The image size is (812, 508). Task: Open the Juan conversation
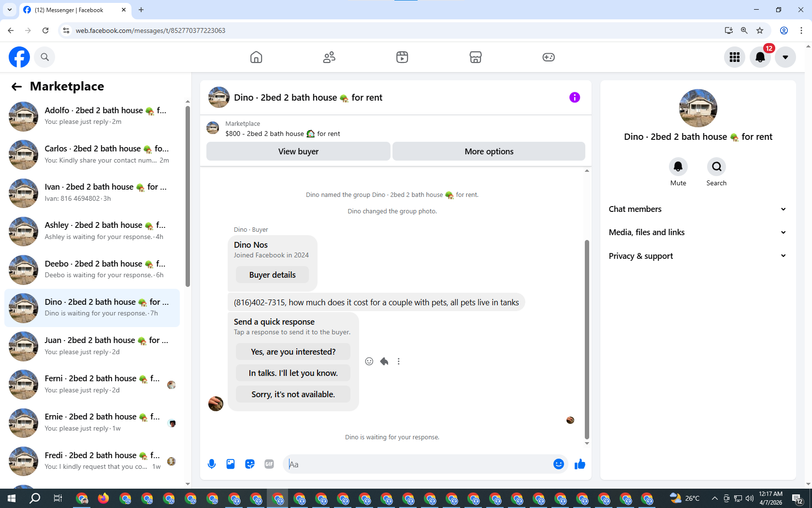click(x=92, y=346)
